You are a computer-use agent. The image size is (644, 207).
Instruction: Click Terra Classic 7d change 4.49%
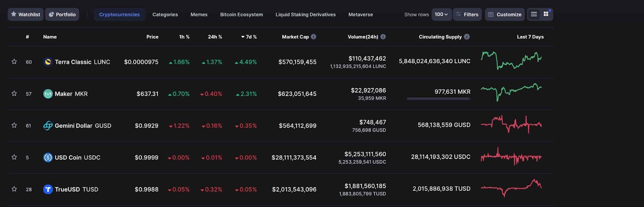246,62
